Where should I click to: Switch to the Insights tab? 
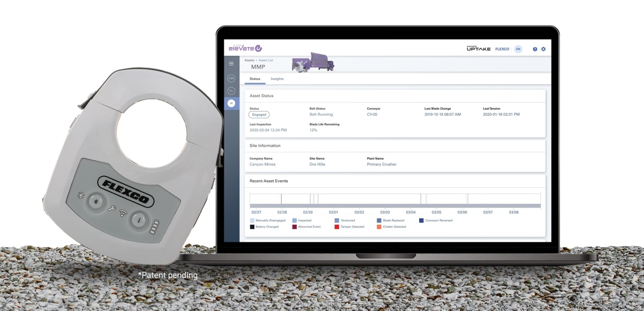coord(277,79)
